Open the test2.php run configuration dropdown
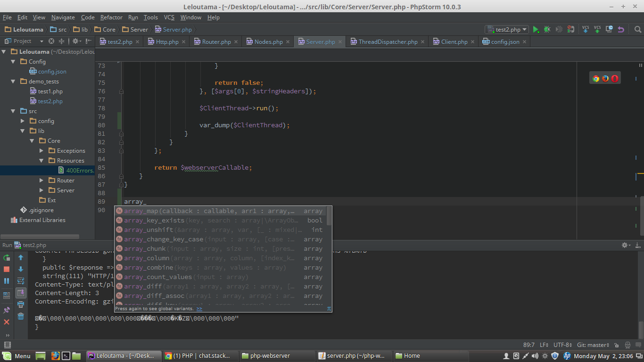The height and width of the screenshot is (362, 644). 507,29
